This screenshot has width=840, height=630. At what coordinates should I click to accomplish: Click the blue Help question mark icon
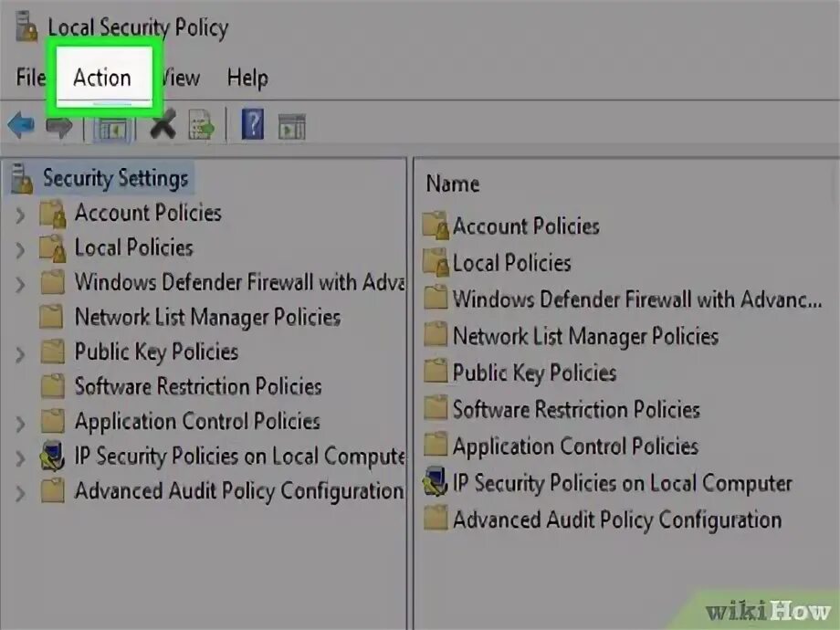pos(253,124)
